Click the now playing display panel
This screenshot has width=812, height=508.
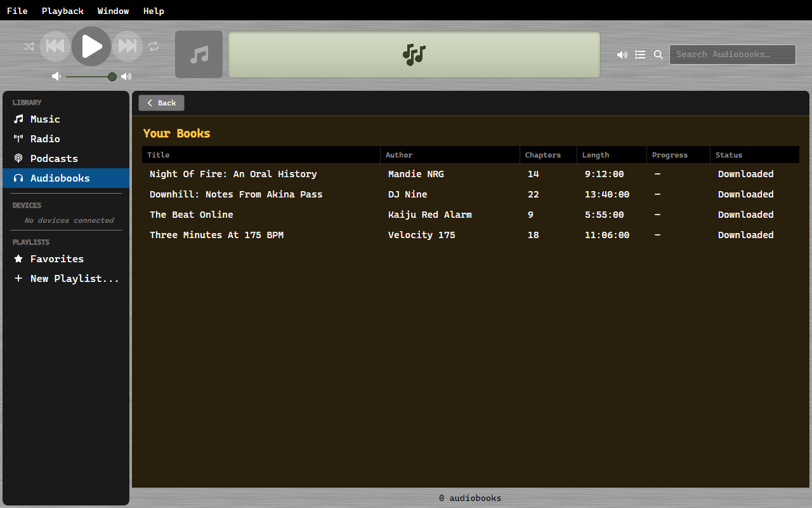414,55
